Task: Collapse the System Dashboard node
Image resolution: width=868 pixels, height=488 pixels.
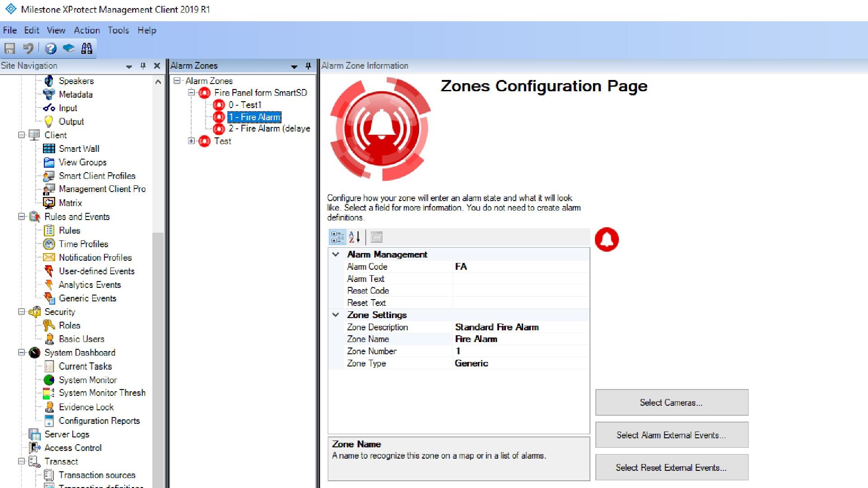Action: click(21, 352)
